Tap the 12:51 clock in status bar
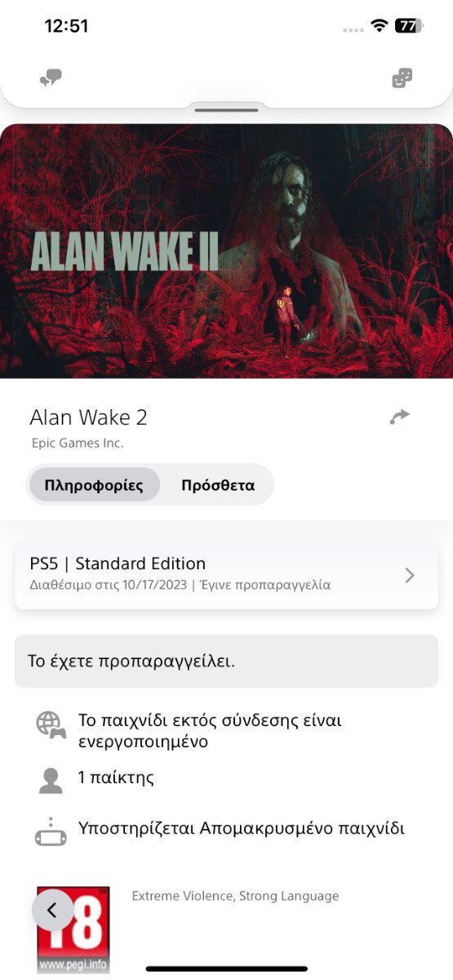 point(66,26)
